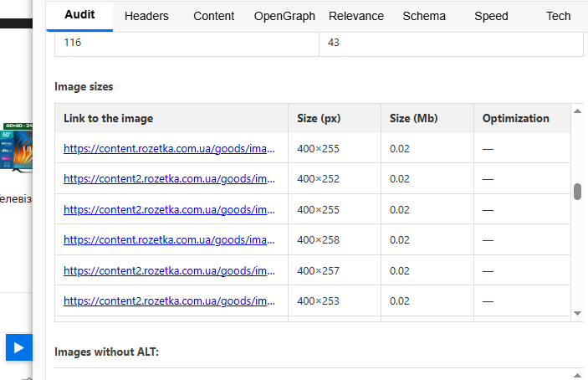Open the 400×253 image link

[x=169, y=300]
